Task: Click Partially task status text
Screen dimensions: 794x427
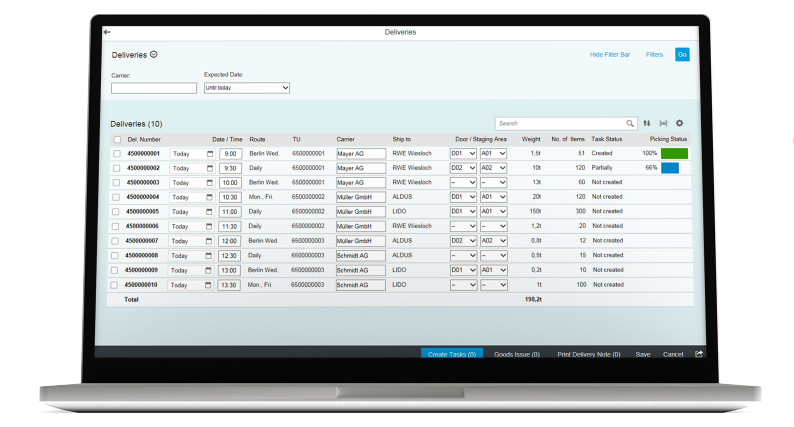Action: pyautogui.click(x=602, y=168)
